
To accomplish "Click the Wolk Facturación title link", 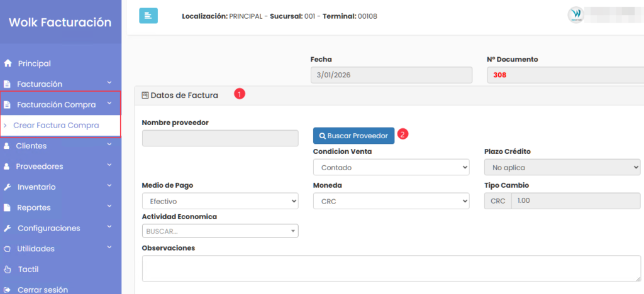I will (x=60, y=23).
